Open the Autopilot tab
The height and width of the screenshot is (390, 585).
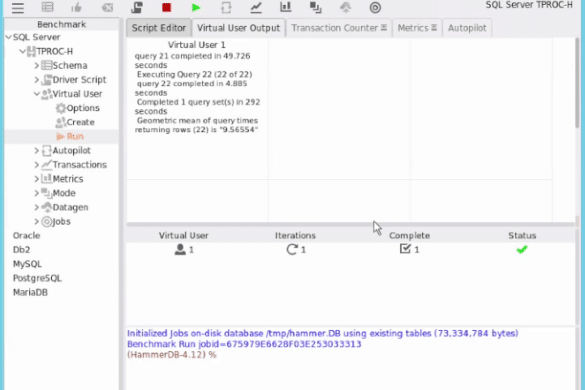467,28
